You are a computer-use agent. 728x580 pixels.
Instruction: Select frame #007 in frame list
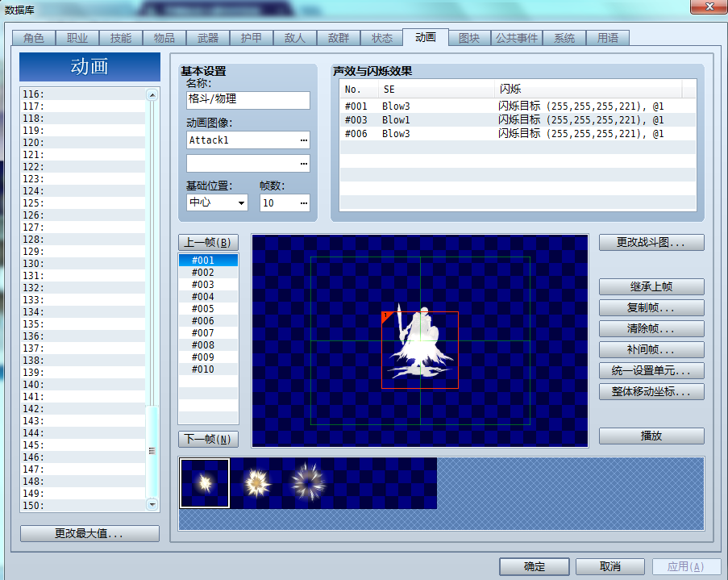208,333
